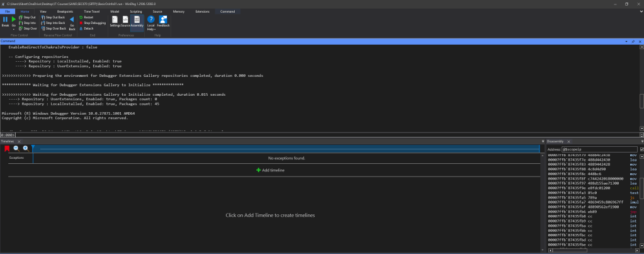Click the Disassembly Address input field
This screenshot has width=644, height=254.
pos(599,149)
